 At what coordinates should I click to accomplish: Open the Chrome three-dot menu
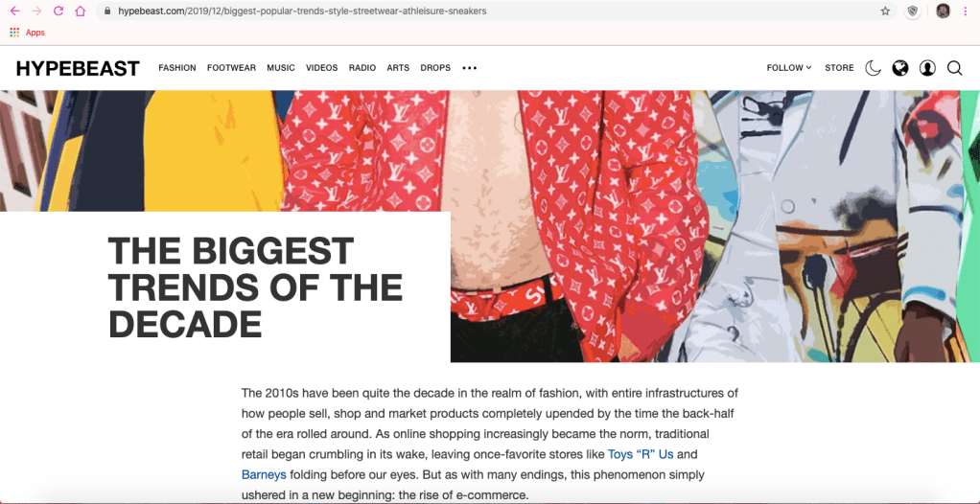click(x=966, y=11)
